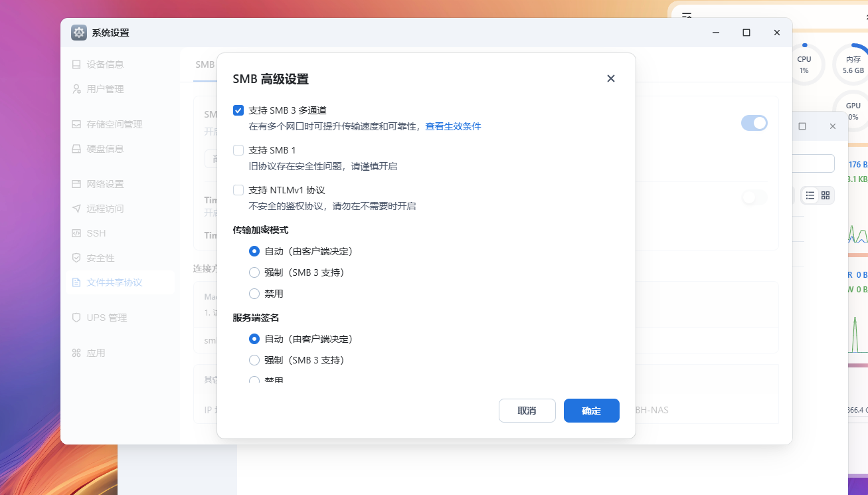Image resolution: width=868 pixels, height=495 pixels.
Task: Select 强制 under 传输加密模式
Action: 254,272
